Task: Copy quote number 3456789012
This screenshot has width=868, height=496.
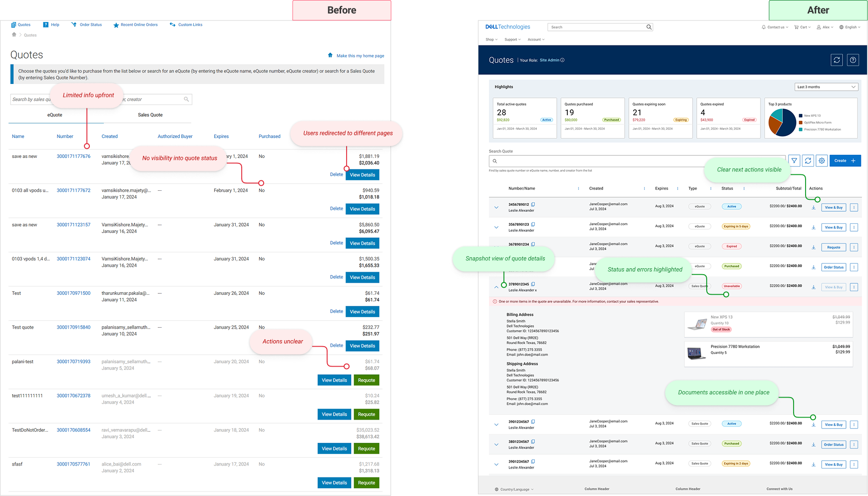Action: [x=533, y=204]
